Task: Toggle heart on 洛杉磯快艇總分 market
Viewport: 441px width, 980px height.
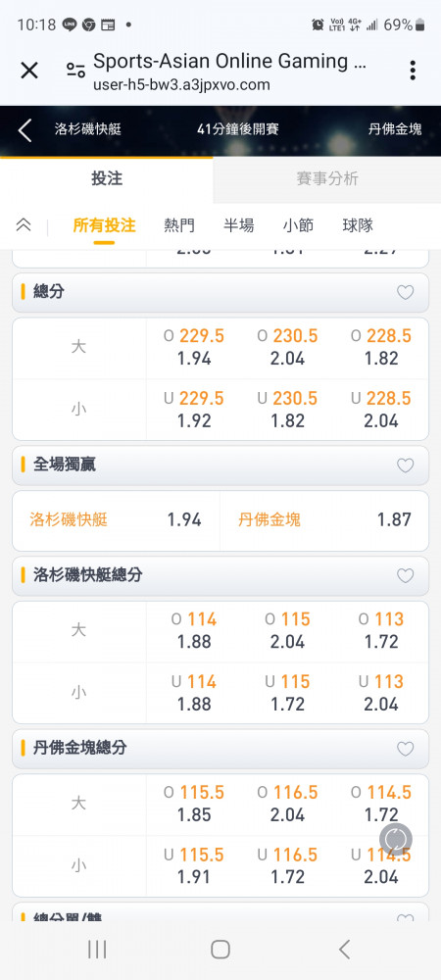Action: (406, 575)
